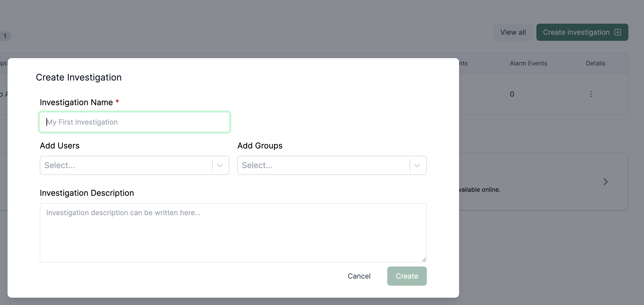The height and width of the screenshot is (305, 644).
Task: Open the Add Groups select dropdown
Action: 332,165
